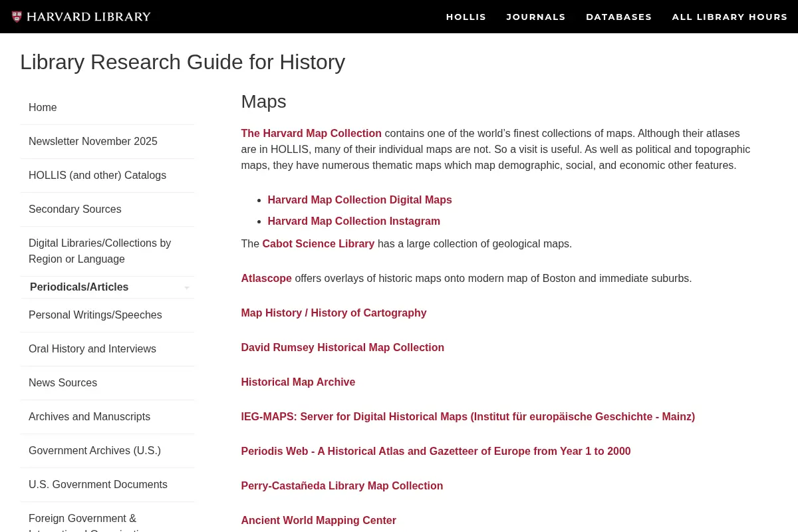
Task: Expand the Periodicals/Articles submenu arrow
Action: [x=187, y=288]
